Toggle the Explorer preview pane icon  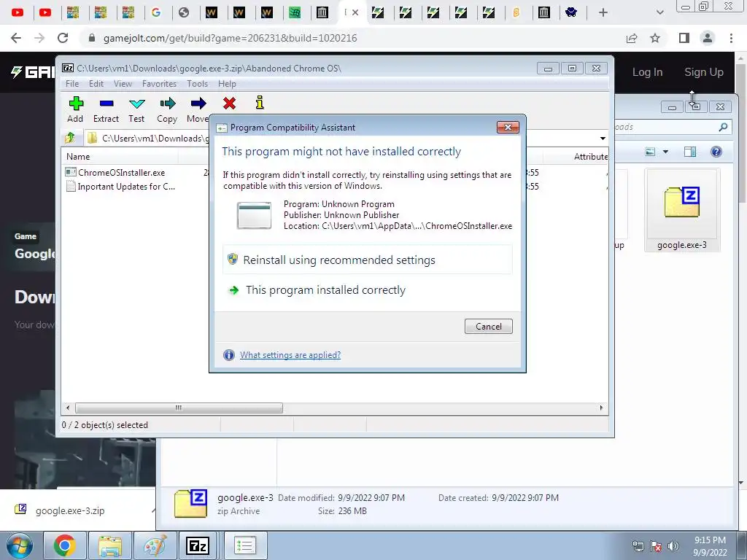point(690,152)
